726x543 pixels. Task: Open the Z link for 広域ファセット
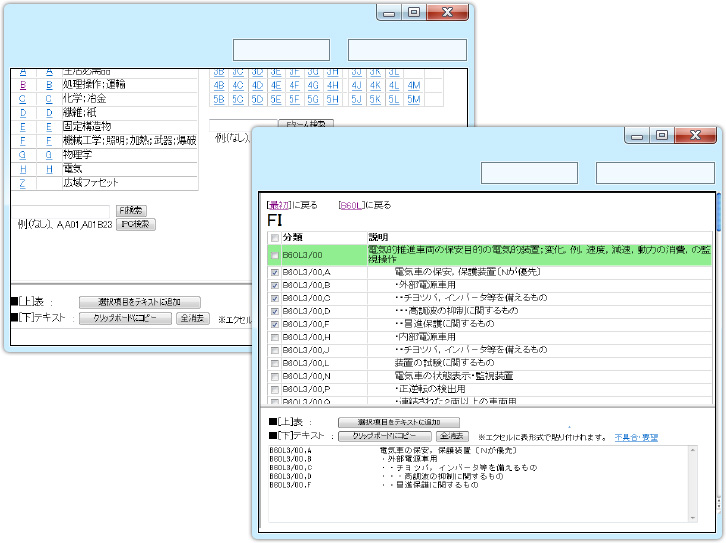click(22, 183)
